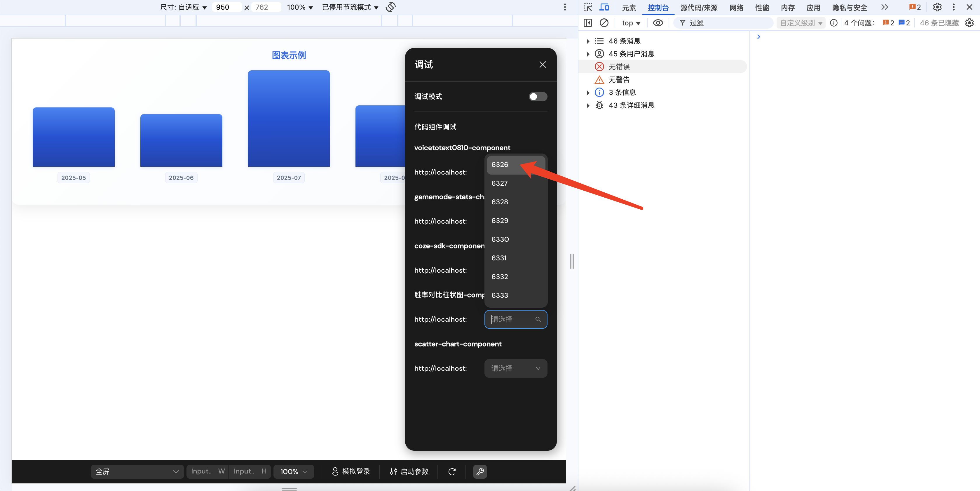Select port 6327 from the list

click(516, 183)
